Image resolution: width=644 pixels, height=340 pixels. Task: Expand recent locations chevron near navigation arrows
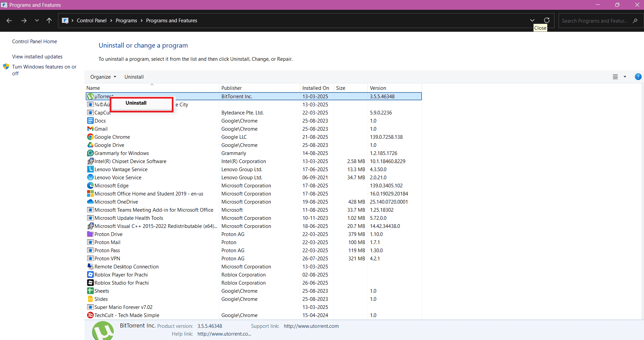click(x=37, y=21)
